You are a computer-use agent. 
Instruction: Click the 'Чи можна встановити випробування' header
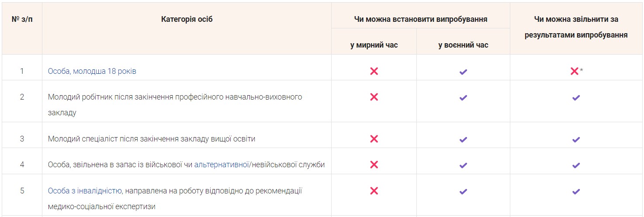(x=420, y=19)
